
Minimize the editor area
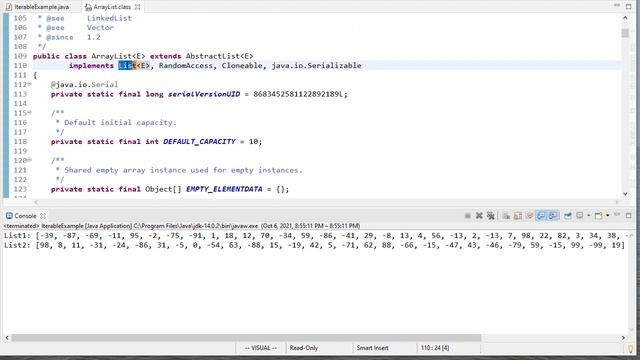[617, 5]
